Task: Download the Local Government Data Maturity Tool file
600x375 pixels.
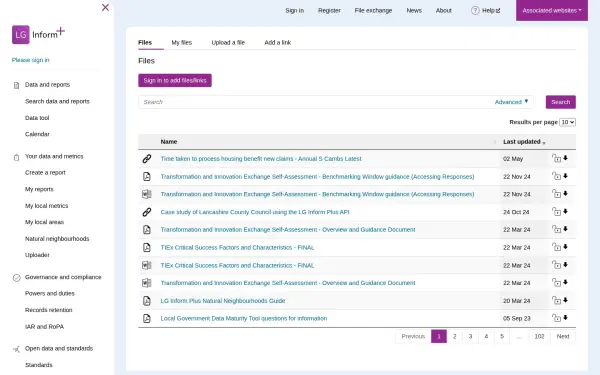Action: (x=565, y=318)
